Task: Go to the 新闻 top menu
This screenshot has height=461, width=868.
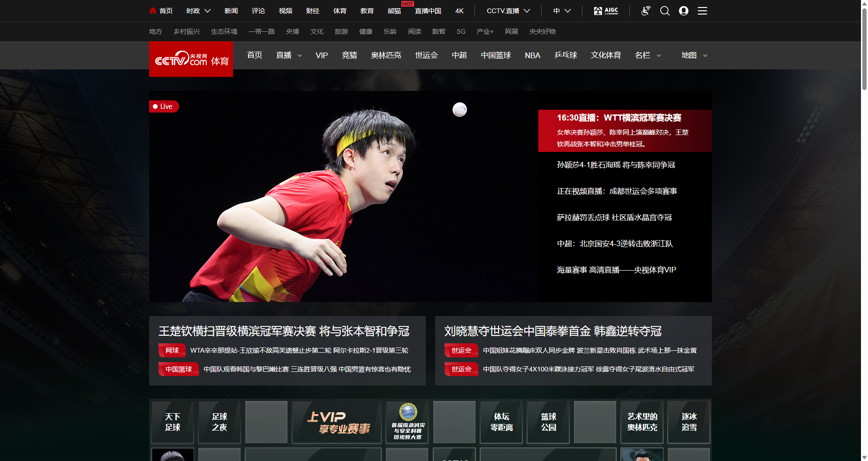Action: coord(231,11)
